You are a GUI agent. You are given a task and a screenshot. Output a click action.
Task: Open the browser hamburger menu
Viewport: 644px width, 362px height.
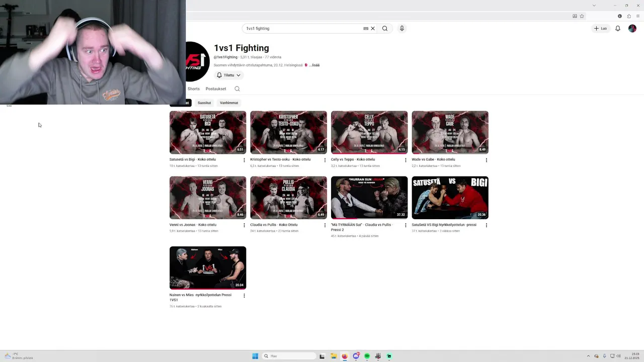coord(638,16)
